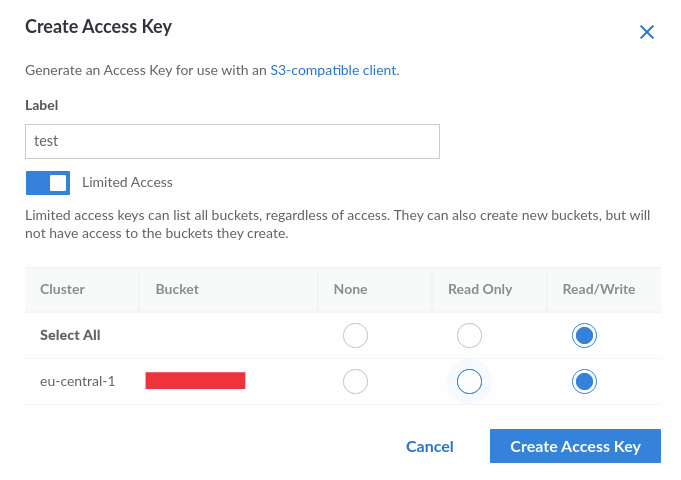Click the Create Access Key button
Viewport: 681px width, 480px height.
(575, 446)
